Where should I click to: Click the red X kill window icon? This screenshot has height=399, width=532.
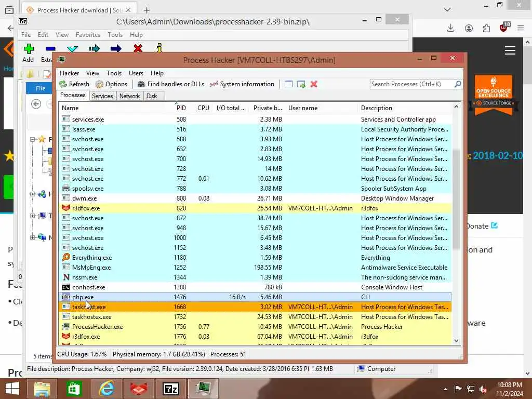[x=314, y=84]
